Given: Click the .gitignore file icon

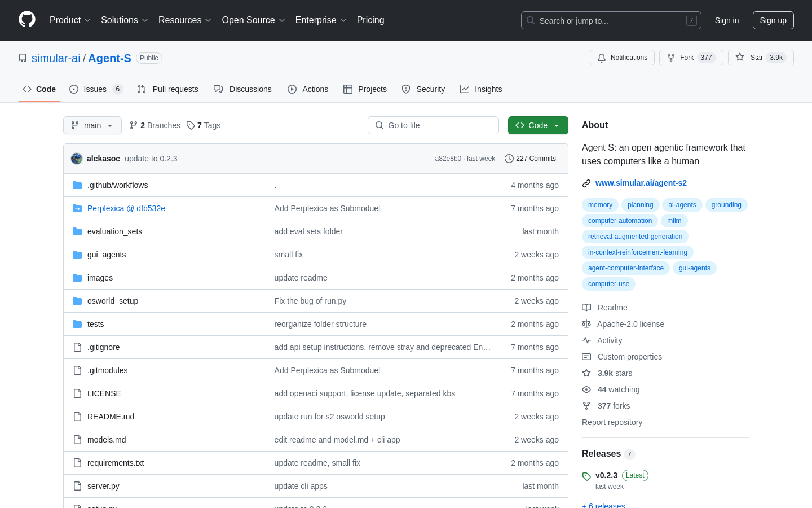Looking at the screenshot, I should point(77,347).
